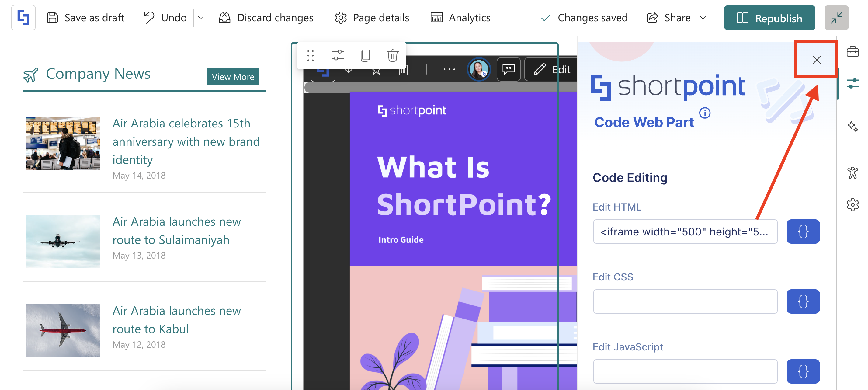This screenshot has width=868, height=390.
Task: Click the Republish button
Action: 769,18
